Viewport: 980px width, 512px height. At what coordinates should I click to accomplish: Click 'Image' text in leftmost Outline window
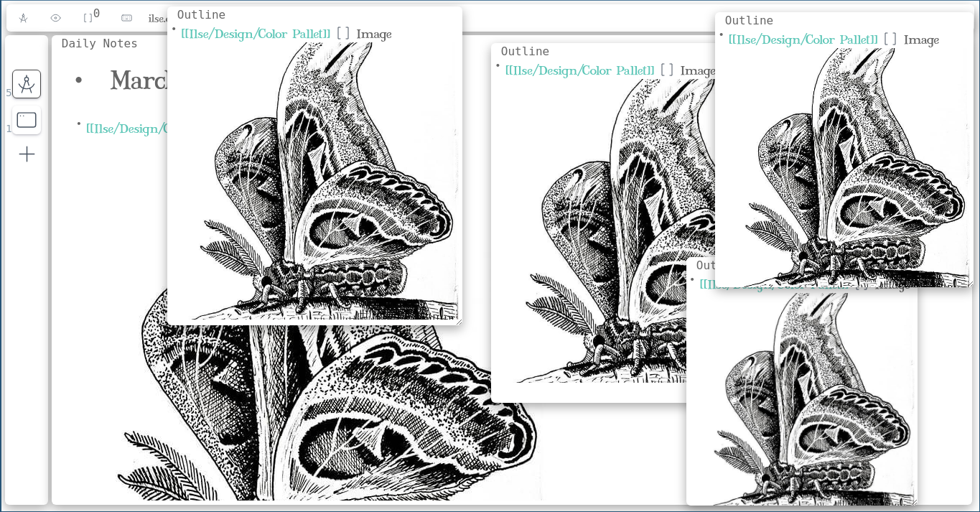click(374, 34)
